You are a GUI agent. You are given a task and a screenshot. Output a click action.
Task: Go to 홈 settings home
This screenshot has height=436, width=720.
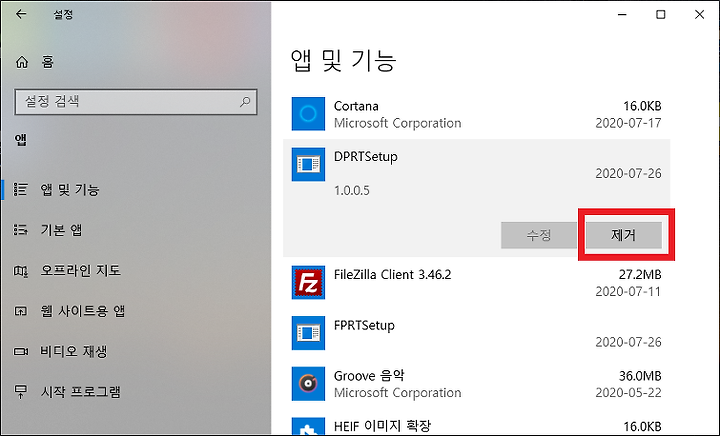pos(48,61)
